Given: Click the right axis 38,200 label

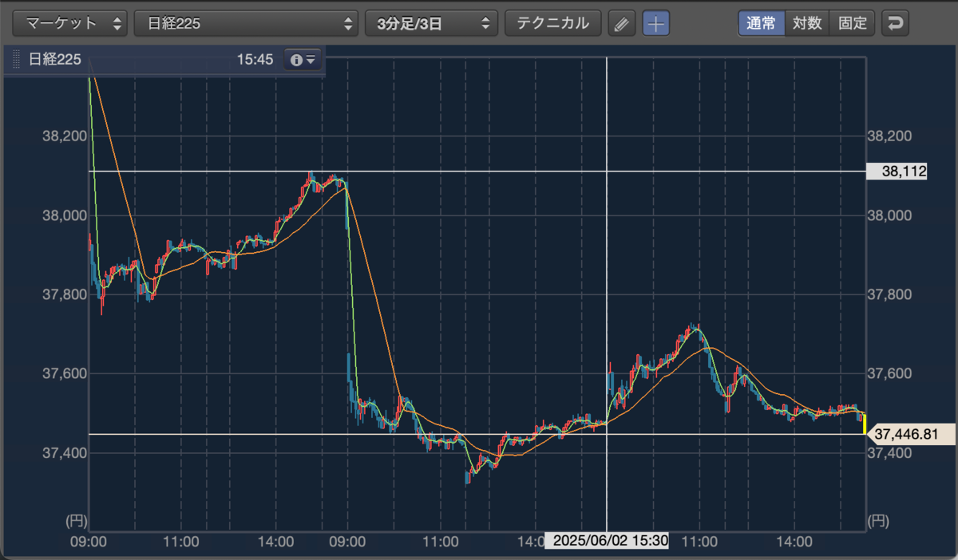Looking at the screenshot, I should coord(889,136).
